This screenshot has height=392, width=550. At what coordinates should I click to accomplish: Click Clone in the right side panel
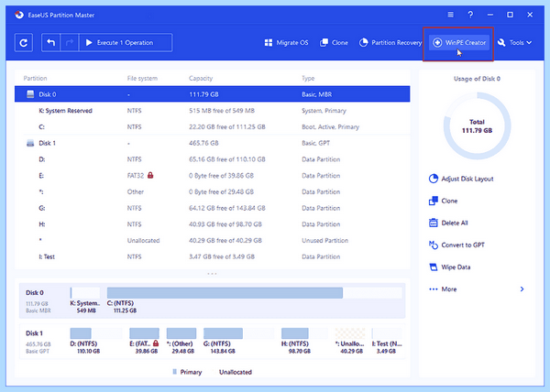point(444,201)
